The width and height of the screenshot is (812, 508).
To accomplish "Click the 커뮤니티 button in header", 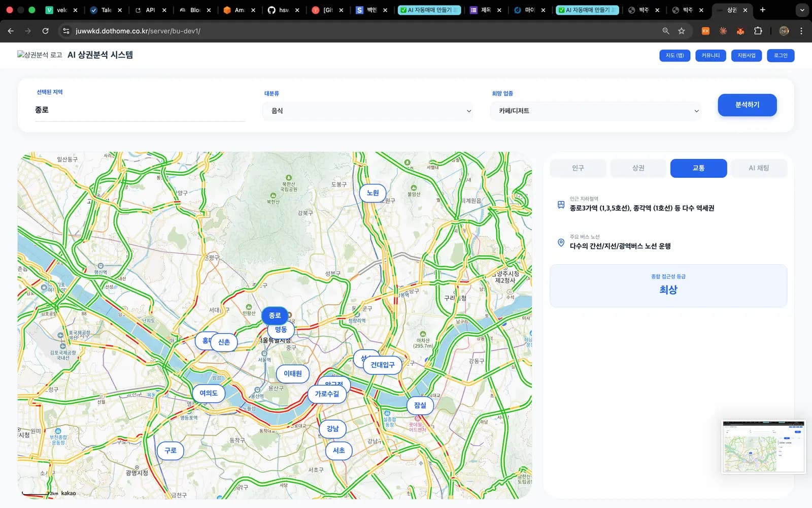I will [710, 55].
